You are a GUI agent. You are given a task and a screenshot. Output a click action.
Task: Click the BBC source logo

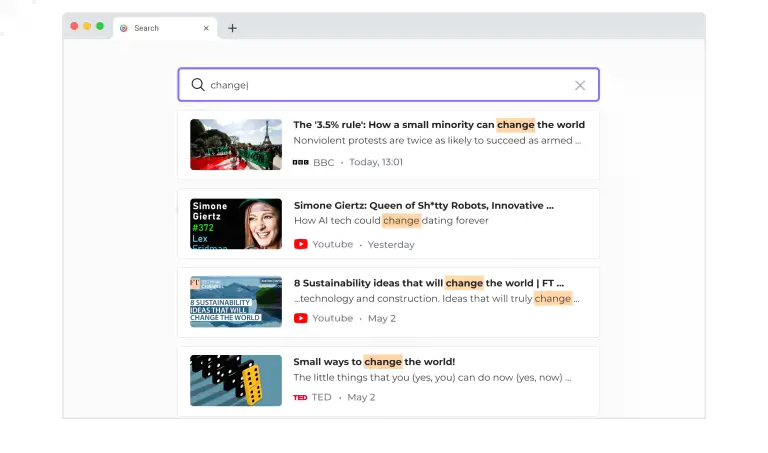point(300,162)
